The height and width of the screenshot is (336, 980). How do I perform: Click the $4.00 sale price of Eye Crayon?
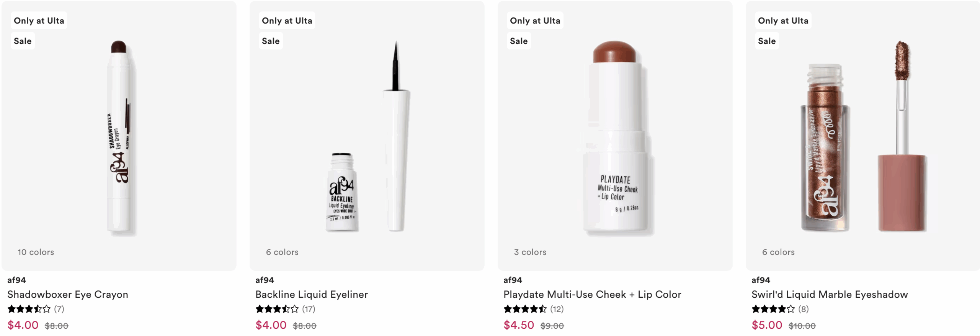coord(23,325)
